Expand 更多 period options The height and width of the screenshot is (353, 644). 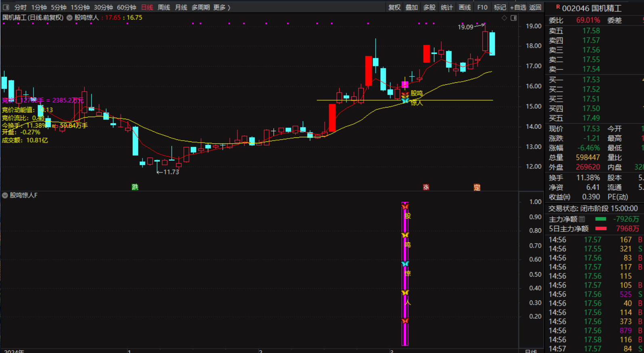pyautogui.click(x=222, y=7)
